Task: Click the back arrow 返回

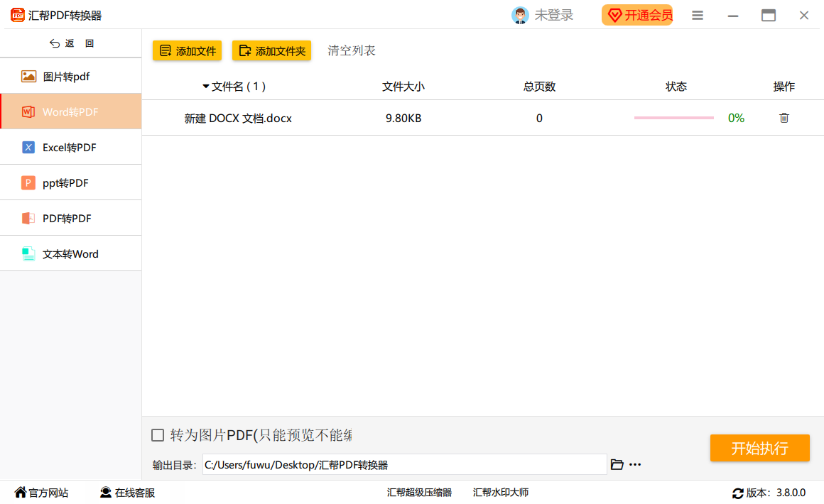Action: point(72,43)
